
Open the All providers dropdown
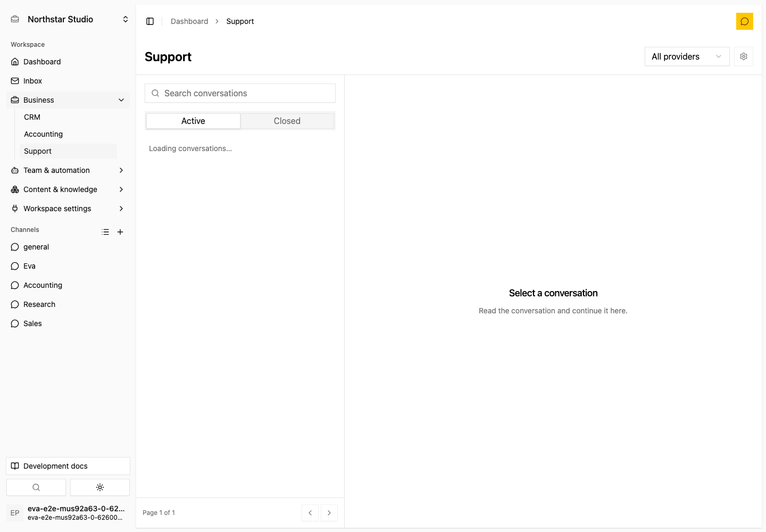[x=687, y=56]
